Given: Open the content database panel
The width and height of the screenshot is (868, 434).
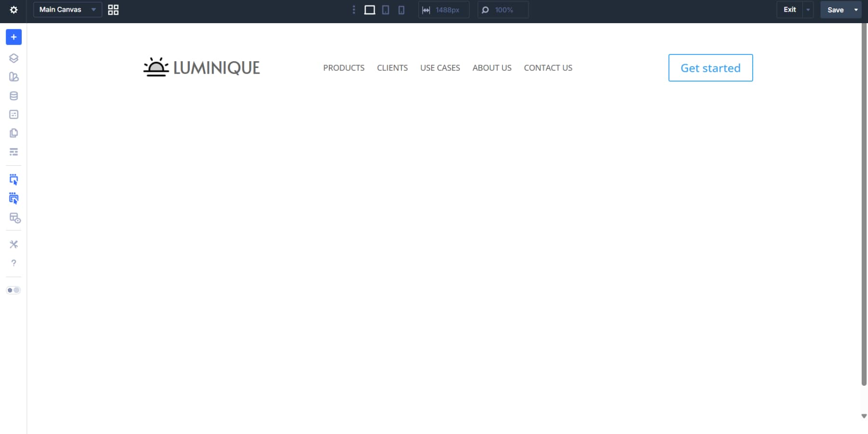Looking at the screenshot, I should click(14, 95).
